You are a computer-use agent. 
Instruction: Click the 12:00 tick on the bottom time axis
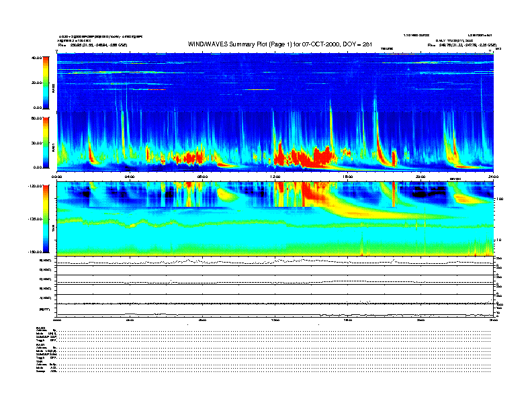coord(275,320)
